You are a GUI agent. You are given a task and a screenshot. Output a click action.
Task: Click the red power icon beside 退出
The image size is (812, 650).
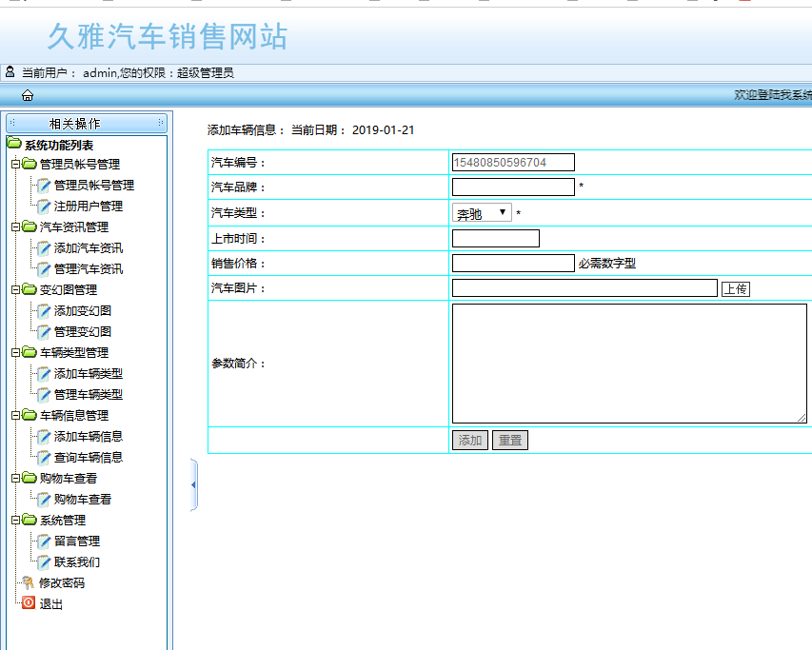tap(29, 603)
